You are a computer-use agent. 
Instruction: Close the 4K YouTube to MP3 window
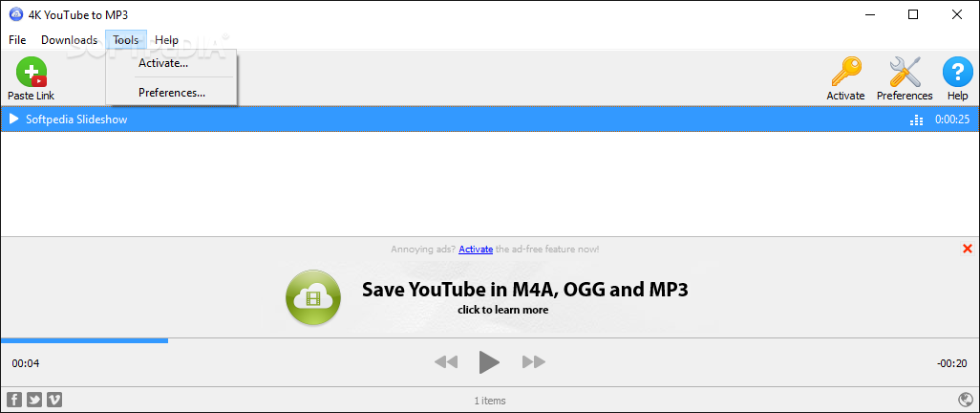click(957, 15)
